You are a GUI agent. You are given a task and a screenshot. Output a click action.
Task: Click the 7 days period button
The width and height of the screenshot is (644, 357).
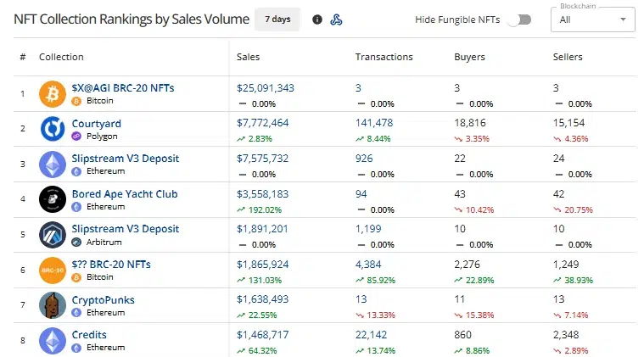(277, 20)
